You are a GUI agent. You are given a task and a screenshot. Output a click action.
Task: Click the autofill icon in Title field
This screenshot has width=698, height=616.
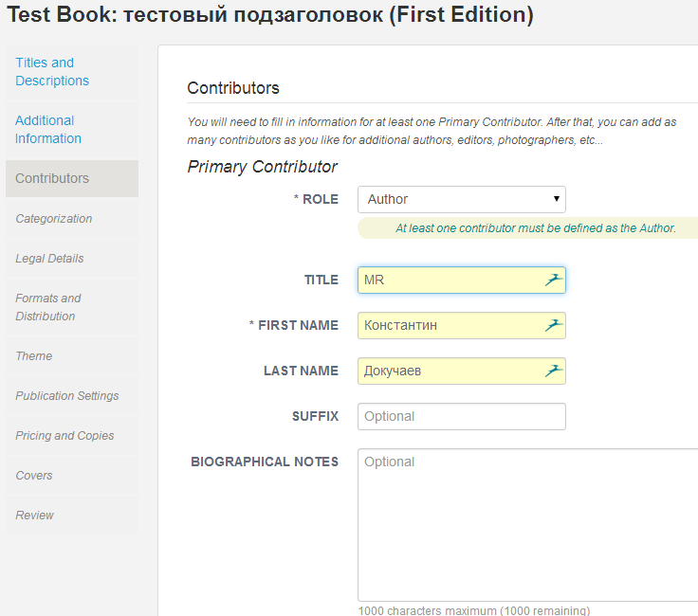tap(554, 280)
